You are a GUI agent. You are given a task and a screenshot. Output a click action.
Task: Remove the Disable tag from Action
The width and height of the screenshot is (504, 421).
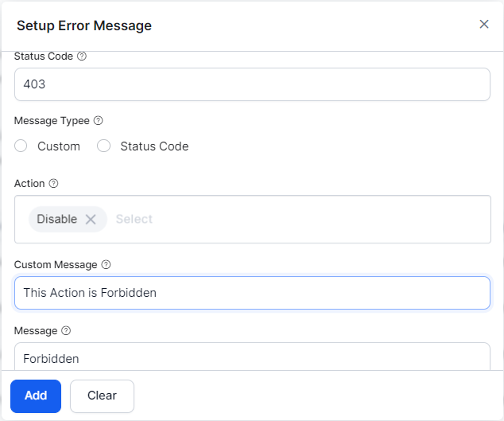pos(91,220)
